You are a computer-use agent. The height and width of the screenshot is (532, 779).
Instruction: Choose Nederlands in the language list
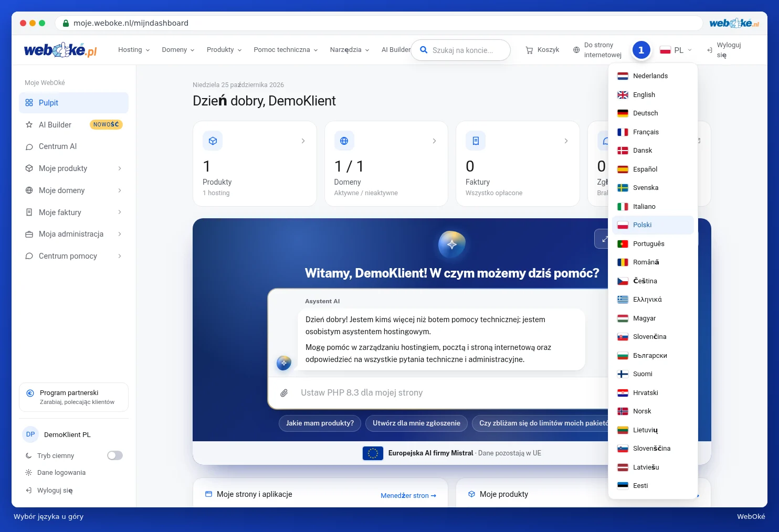pos(653,76)
